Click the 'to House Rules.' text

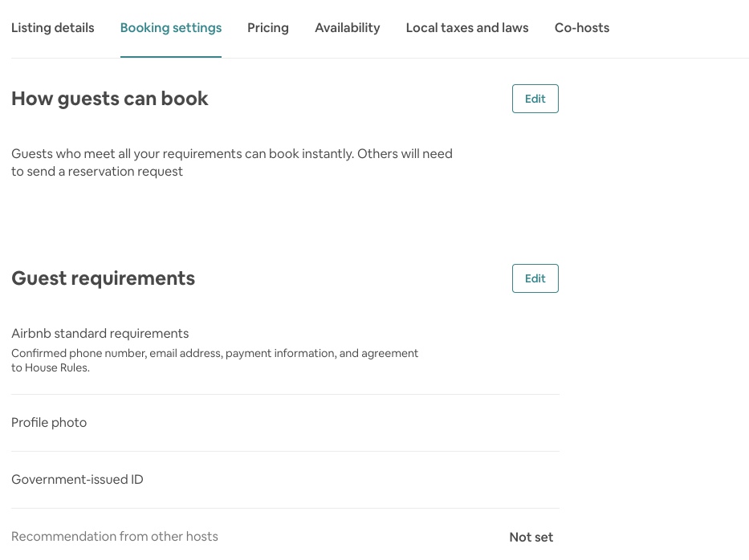pyautogui.click(x=51, y=368)
